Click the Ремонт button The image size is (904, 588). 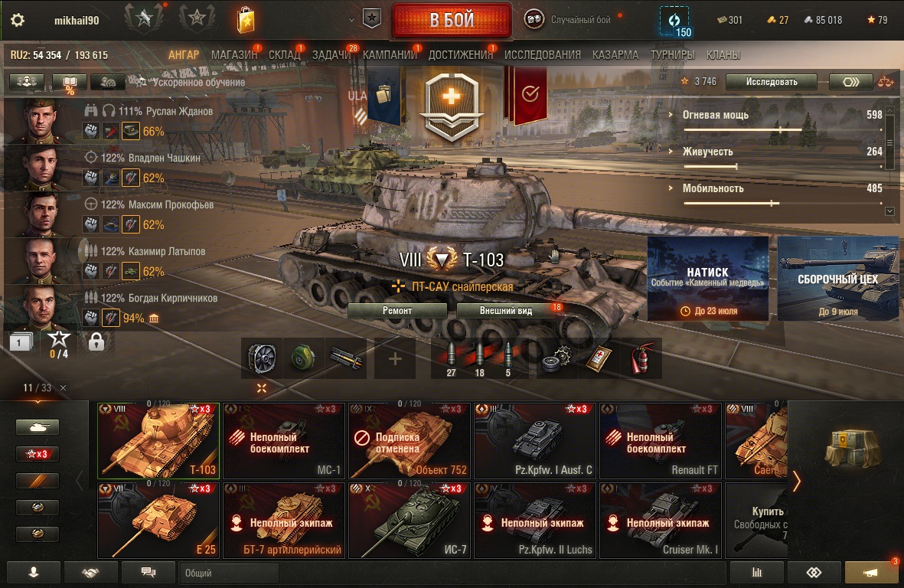pyautogui.click(x=397, y=310)
